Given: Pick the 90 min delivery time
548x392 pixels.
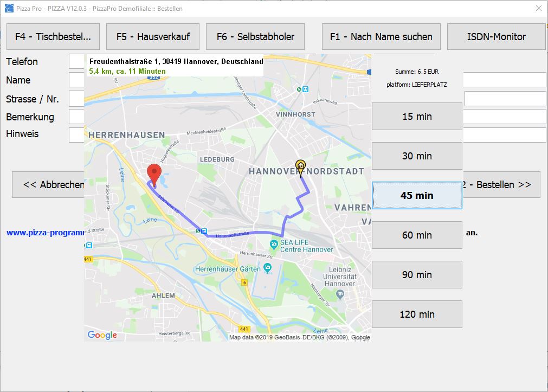Looking at the screenshot, I should point(417,274).
